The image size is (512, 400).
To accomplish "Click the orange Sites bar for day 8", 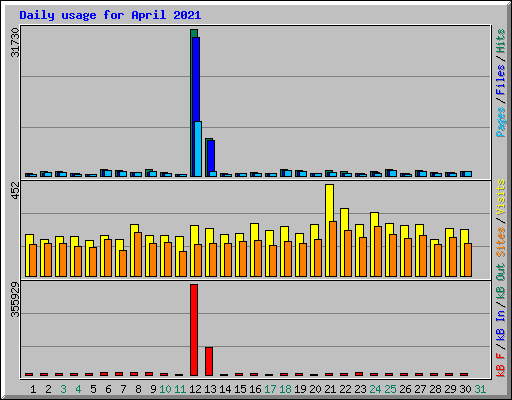I will click(x=138, y=254).
